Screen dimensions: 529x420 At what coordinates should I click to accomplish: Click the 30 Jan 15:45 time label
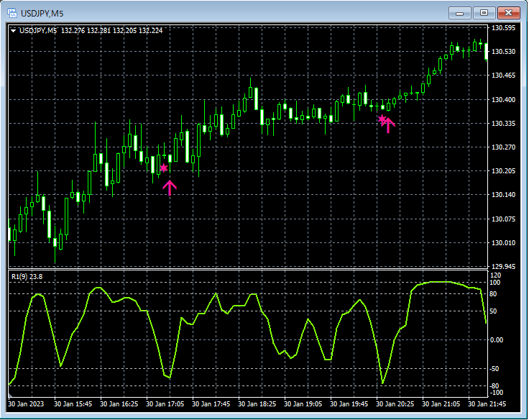pyautogui.click(x=73, y=403)
